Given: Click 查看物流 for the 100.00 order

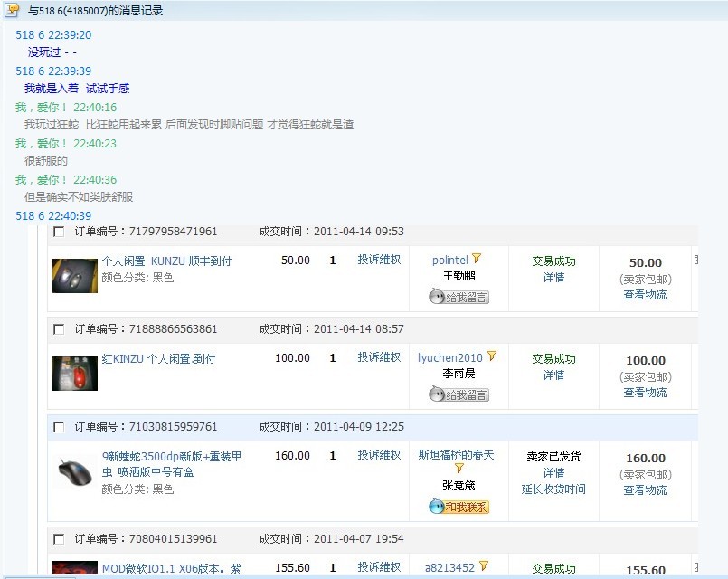Looking at the screenshot, I should coord(645,393).
